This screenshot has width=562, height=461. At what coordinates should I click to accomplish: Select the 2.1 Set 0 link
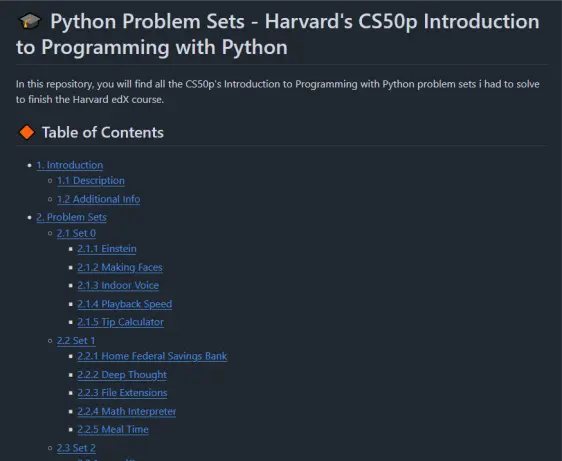click(x=76, y=233)
